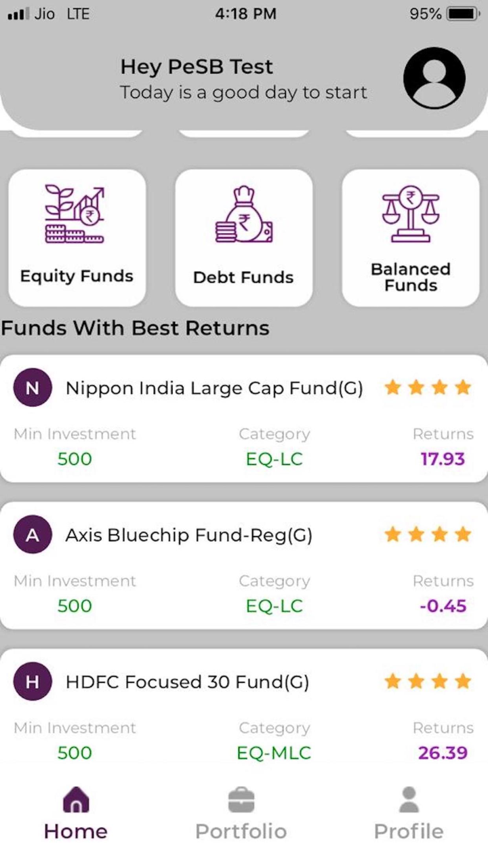This screenshot has height=868, width=488.
Task: Switch to the Profile tab label
Action: click(409, 831)
